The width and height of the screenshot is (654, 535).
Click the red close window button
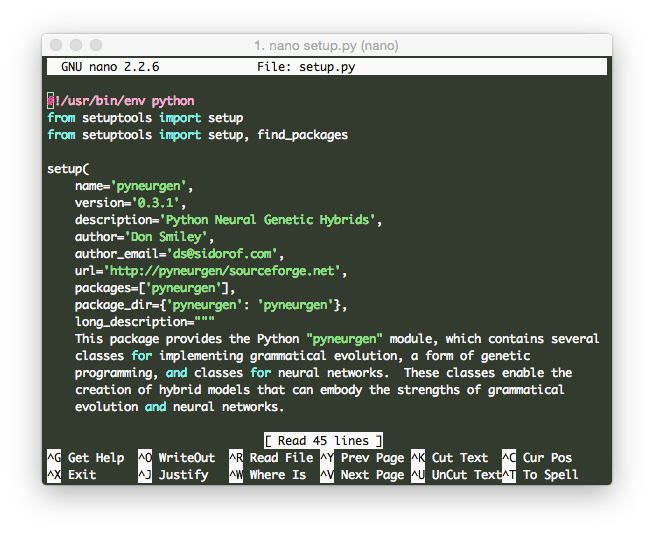point(56,45)
